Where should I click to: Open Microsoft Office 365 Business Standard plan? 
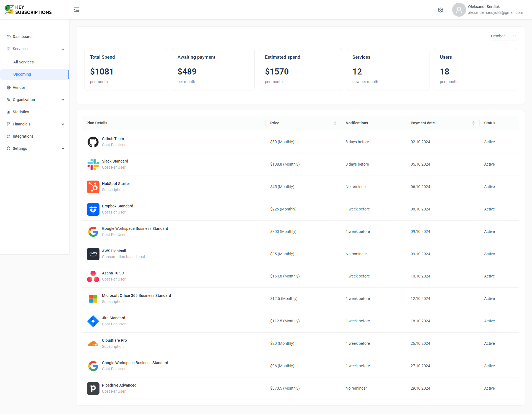[x=136, y=295]
